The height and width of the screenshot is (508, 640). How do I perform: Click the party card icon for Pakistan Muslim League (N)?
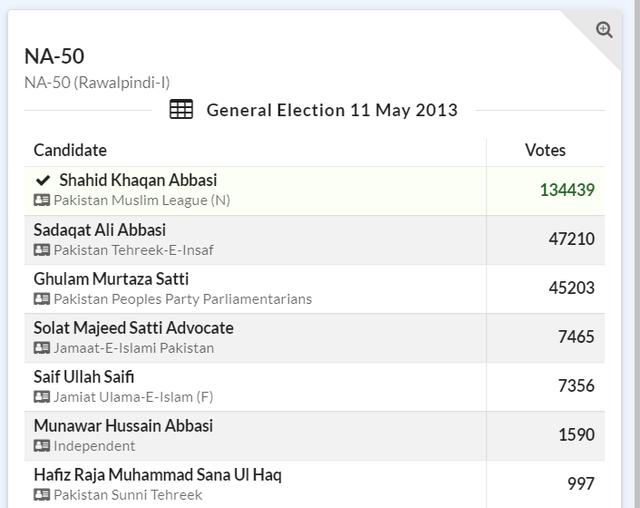(x=42, y=201)
